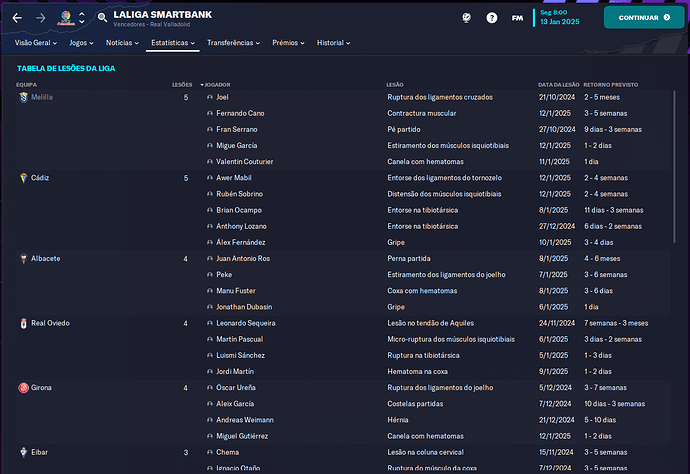Go back with the left arrow
This screenshot has height=474, width=690.
click(x=17, y=18)
